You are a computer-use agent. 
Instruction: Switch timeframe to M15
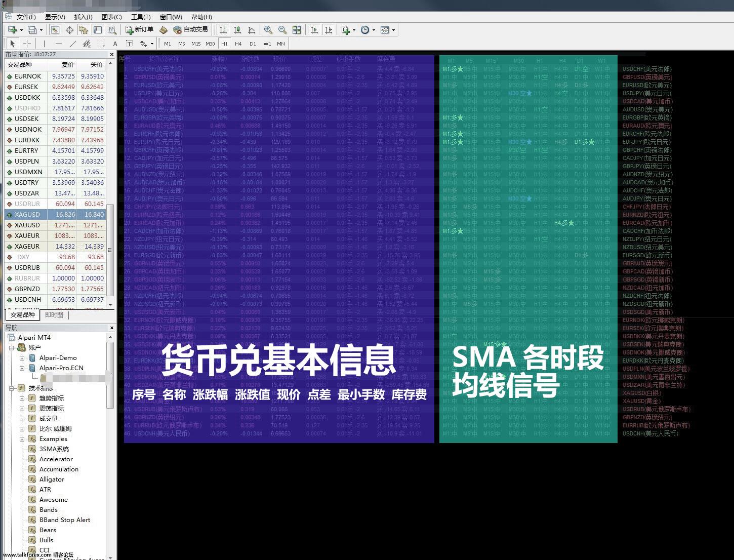pos(196,44)
